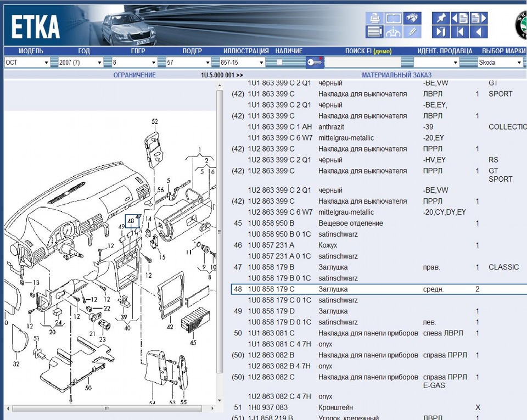
Task: Select callout 52 on the diagram
Action: (x=155, y=121)
